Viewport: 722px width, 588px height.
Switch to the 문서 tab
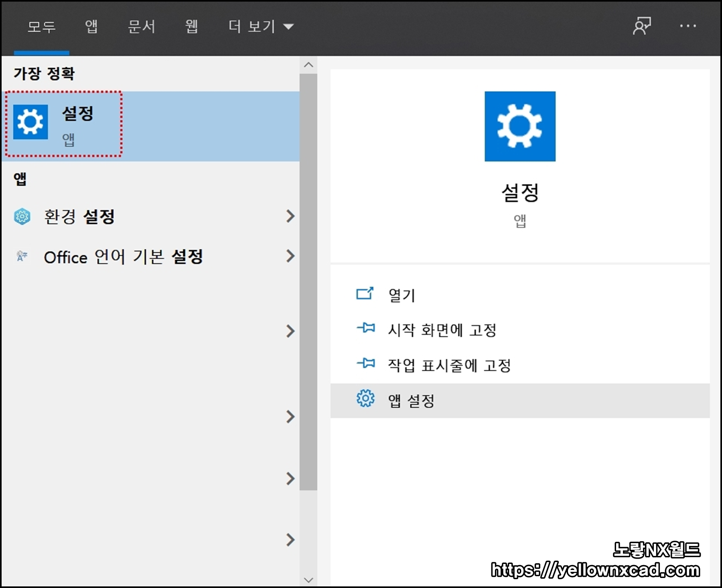[x=141, y=26]
